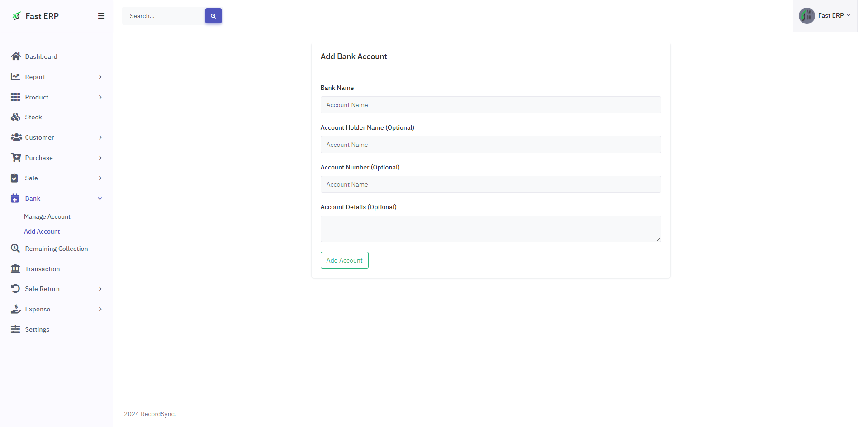The image size is (868, 427).
Task: Select the Add Account sidebar link
Action: click(42, 231)
